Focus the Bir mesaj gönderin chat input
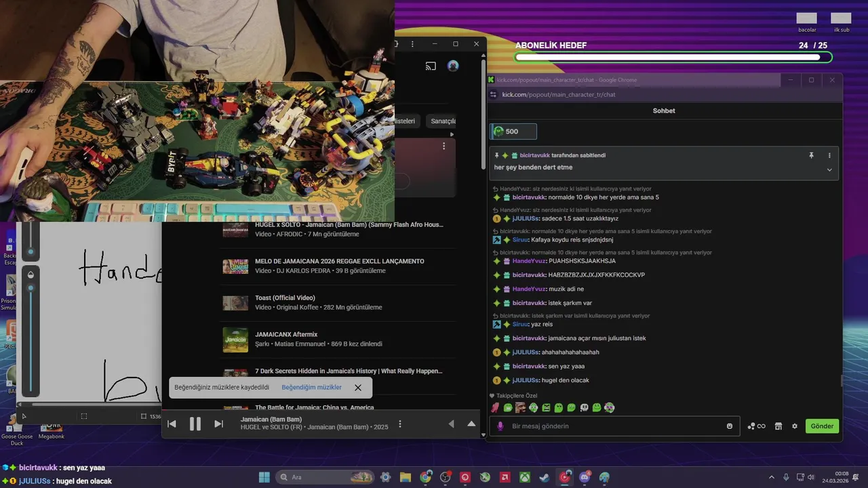This screenshot has width=868, height=488. pyautogui.click(x=616, y=426)
